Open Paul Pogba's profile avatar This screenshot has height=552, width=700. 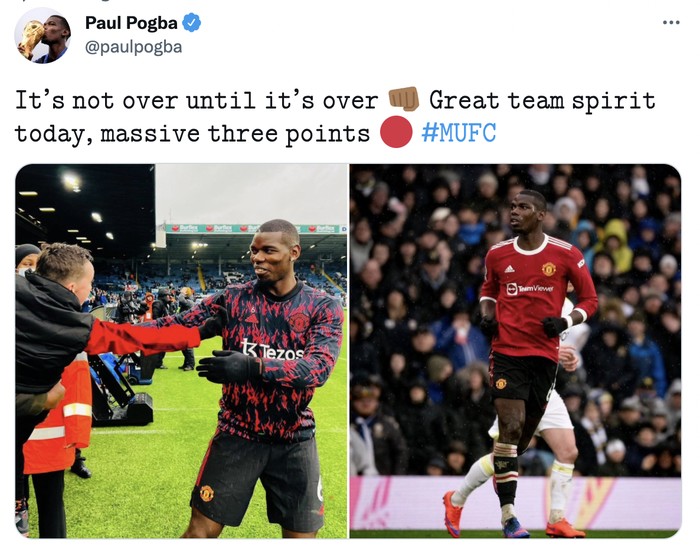tap(42, 35)
